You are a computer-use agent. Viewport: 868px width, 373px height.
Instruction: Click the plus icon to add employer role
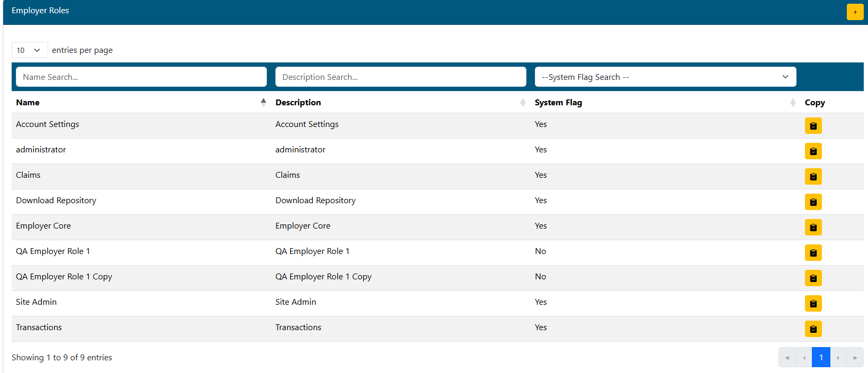(x=855, y=12)
